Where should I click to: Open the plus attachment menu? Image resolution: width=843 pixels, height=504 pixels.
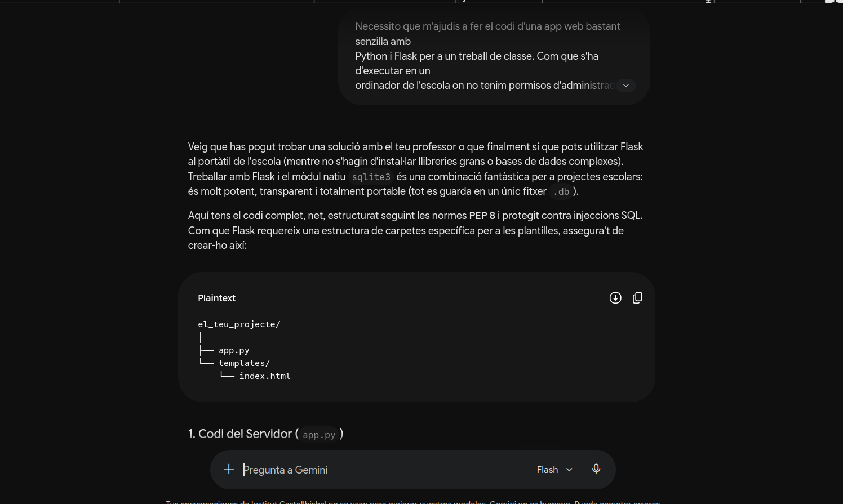229,469
